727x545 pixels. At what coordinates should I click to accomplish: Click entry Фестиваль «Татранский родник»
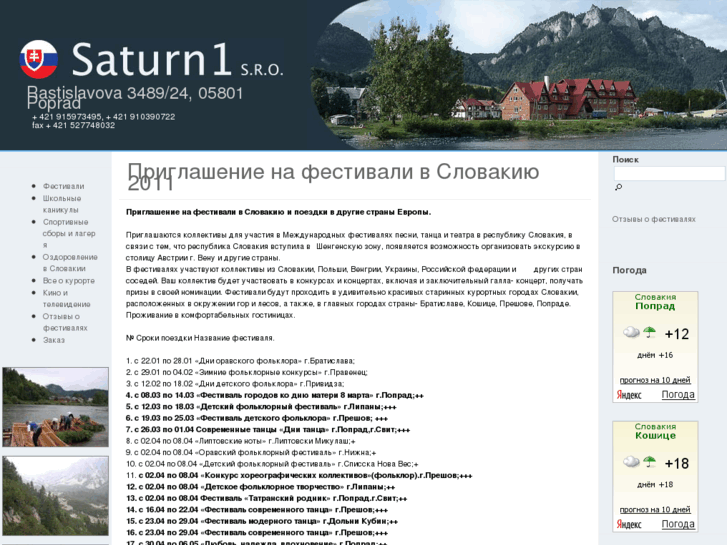click(267, 499)
